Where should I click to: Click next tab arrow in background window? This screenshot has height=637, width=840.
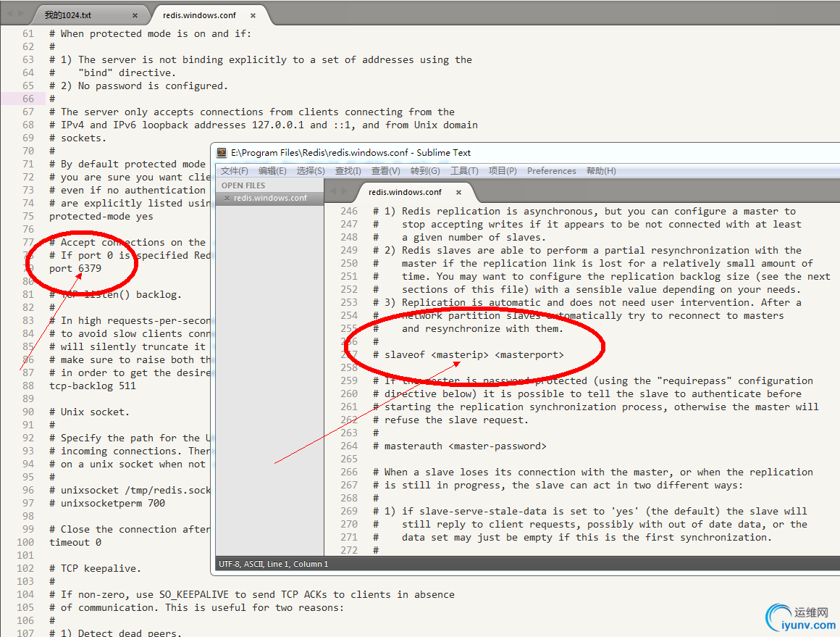pos(21,13)
